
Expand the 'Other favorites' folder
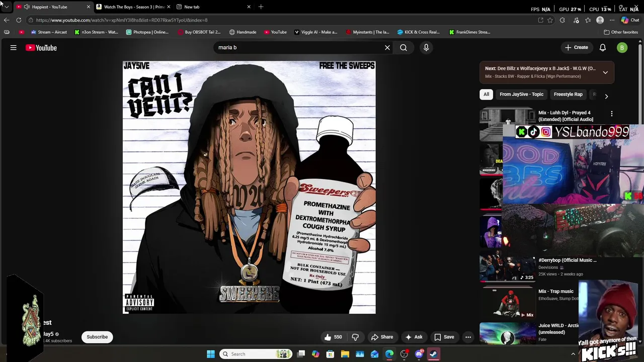click(621, 32)
